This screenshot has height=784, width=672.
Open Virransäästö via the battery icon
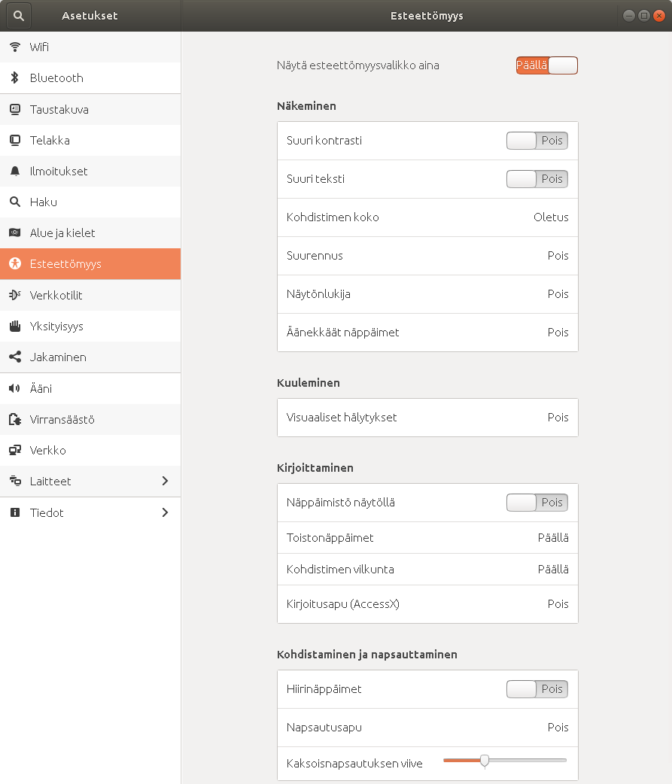point(15,420)
